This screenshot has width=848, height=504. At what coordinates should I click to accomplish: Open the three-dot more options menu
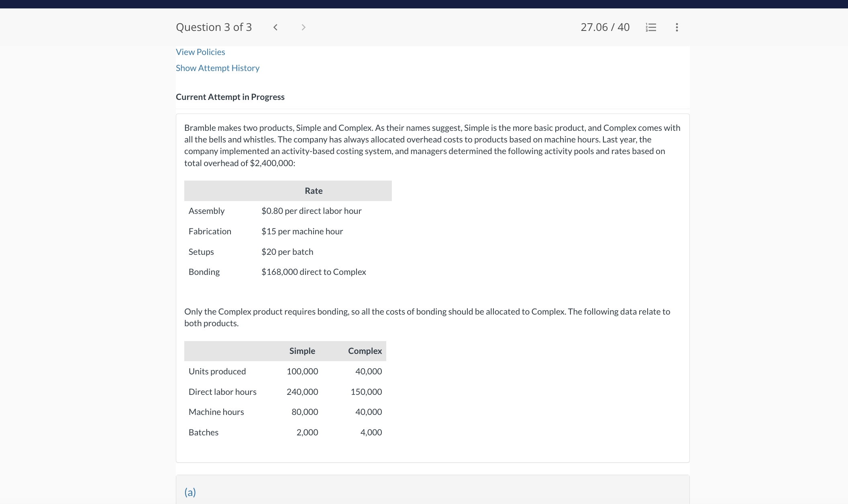click(x=677, y=27)
